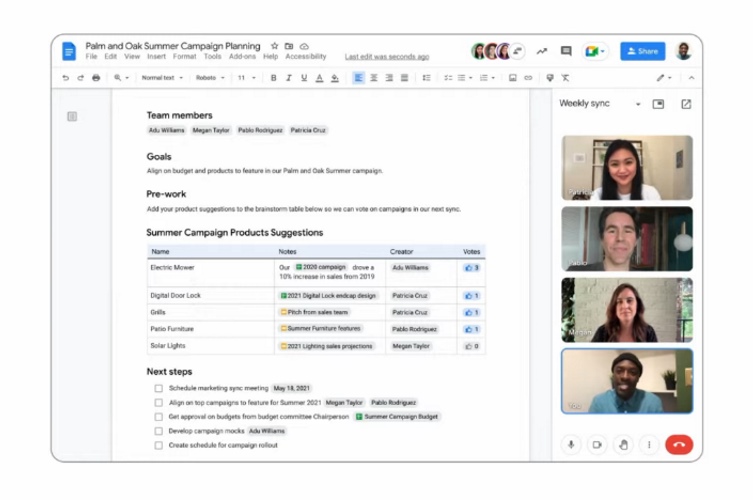Open the File menu
Image resolution: width=753 pixels, height=500 pixels.
point(91,57)
